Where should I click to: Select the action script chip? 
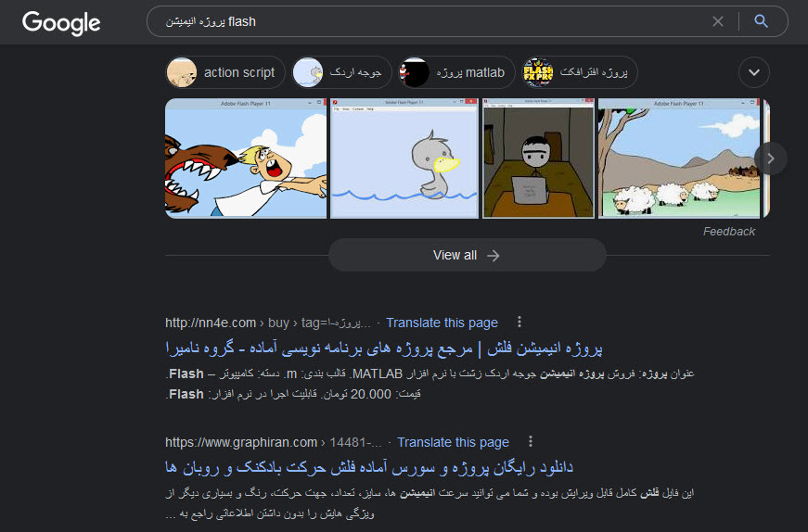[x=225, y=72]
